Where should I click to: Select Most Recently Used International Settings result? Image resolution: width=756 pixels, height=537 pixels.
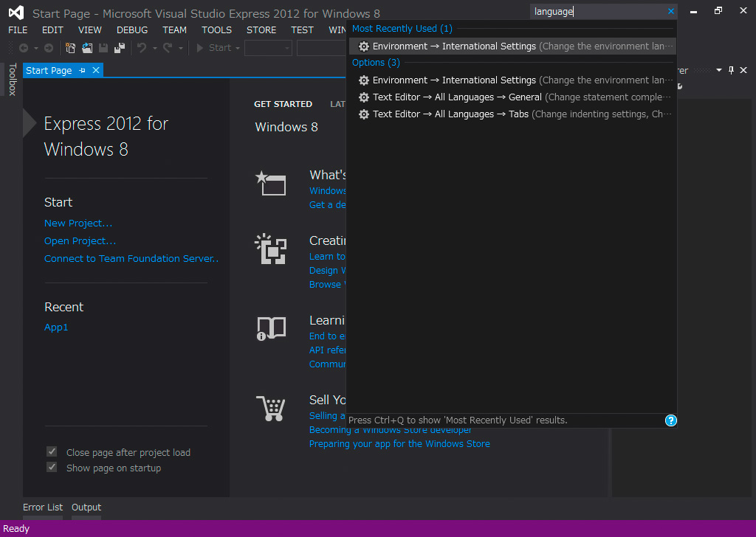(512, 46)
